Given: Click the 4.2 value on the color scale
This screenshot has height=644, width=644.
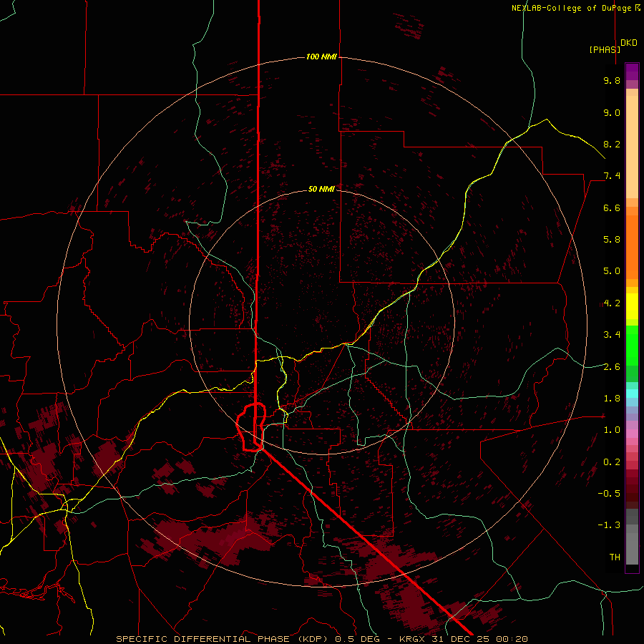Looking at the screenshot, I should pyautogui.click(x=612, y=303).
